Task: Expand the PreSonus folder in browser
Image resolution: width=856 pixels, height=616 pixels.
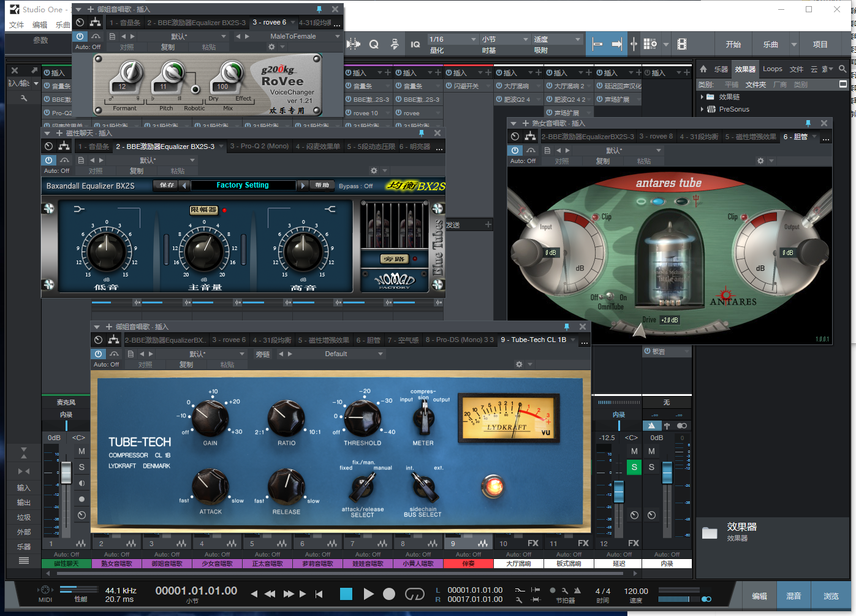Action: [x=702, y=109]
